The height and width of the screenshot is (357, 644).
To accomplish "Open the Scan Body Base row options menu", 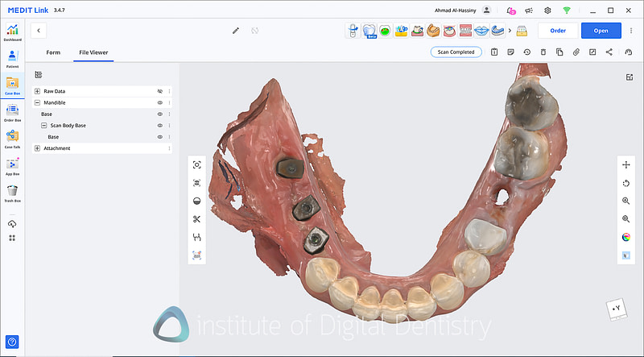I will point(169,126).
